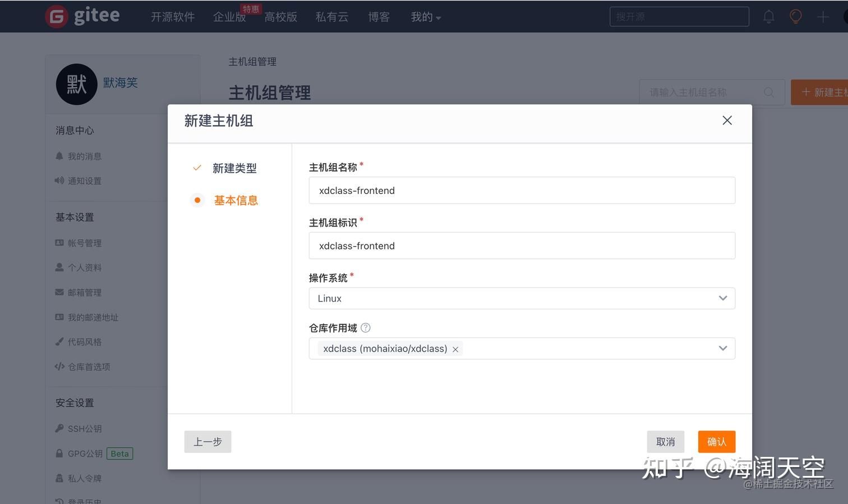Select 开源软件 in the top menu
Screen dimensions: 848x504
click(172, 17)
